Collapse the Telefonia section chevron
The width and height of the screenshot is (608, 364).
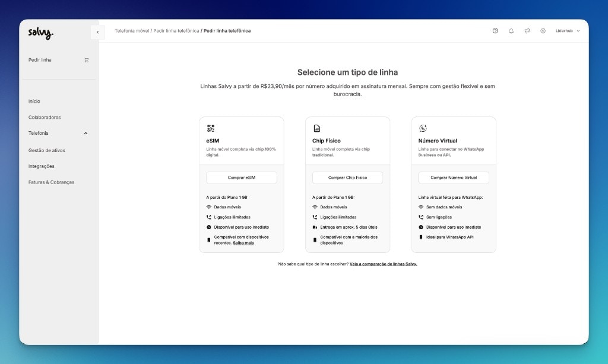point(86,133)
